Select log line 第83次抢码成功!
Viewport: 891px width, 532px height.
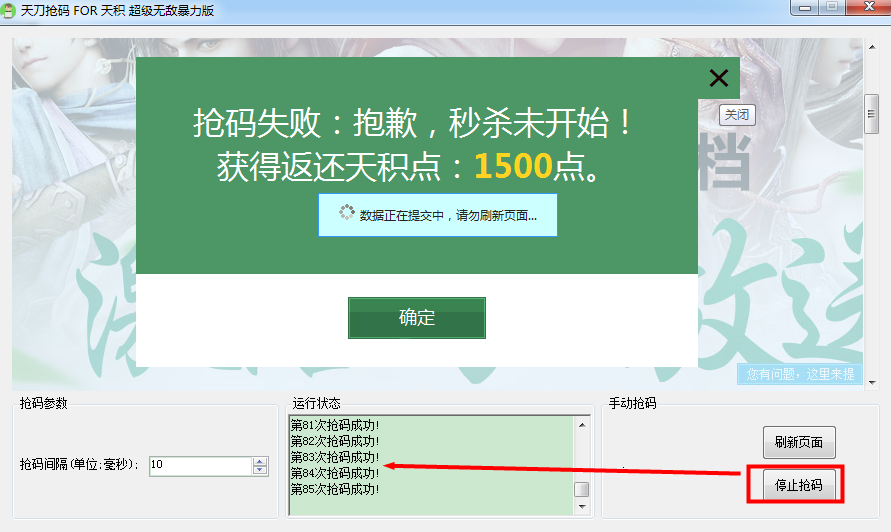click(x=335, y=457)
